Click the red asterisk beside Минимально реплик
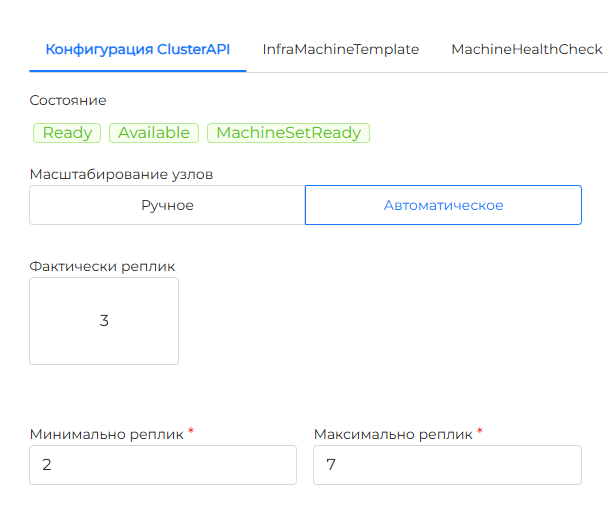Image resolution: width=608 pixels, height=509 pixels. pyautogui.click(x=191, y=432)
